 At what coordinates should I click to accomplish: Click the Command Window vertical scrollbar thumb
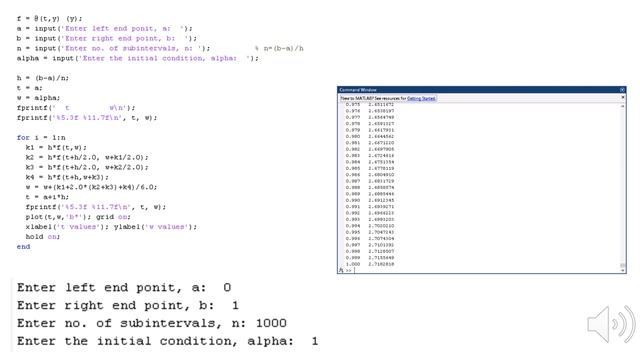[x=623, y=265]
